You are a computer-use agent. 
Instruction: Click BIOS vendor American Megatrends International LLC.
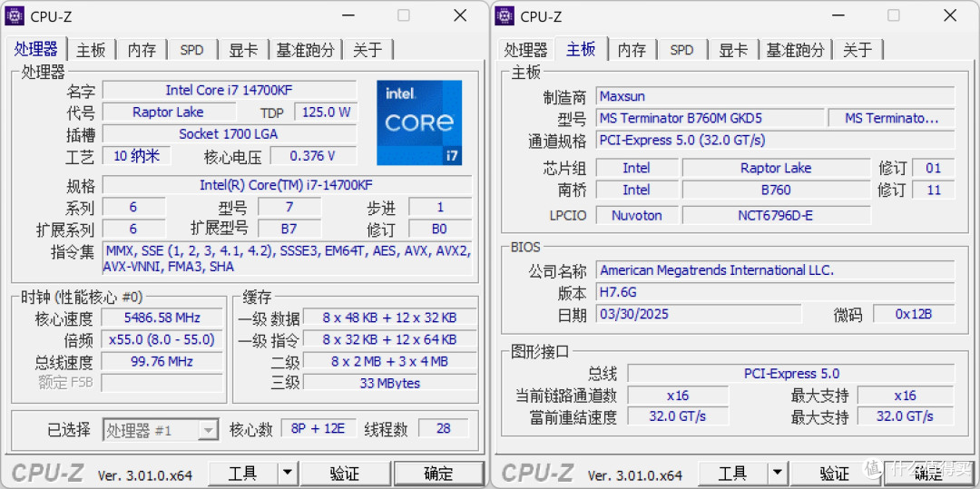[775, 269]
